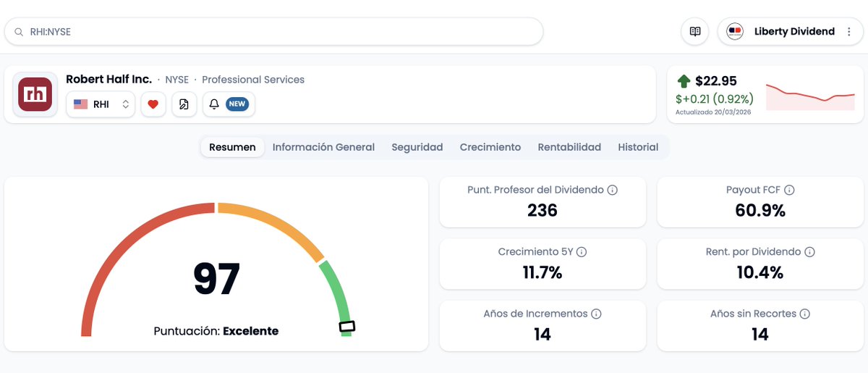Focus the RHI:NYSE search field
Image resolution: width=868 pixels, height=373 pixels.
(273, 32)
